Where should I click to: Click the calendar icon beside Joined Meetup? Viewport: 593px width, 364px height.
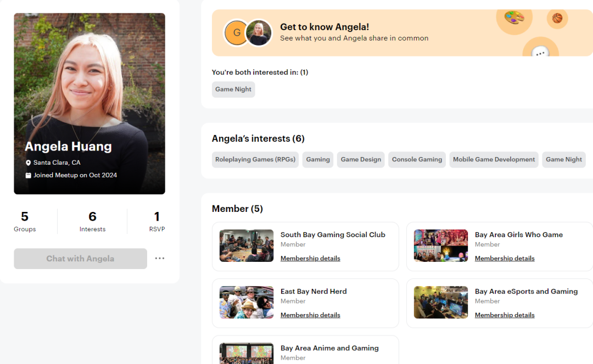coord(28,175)
